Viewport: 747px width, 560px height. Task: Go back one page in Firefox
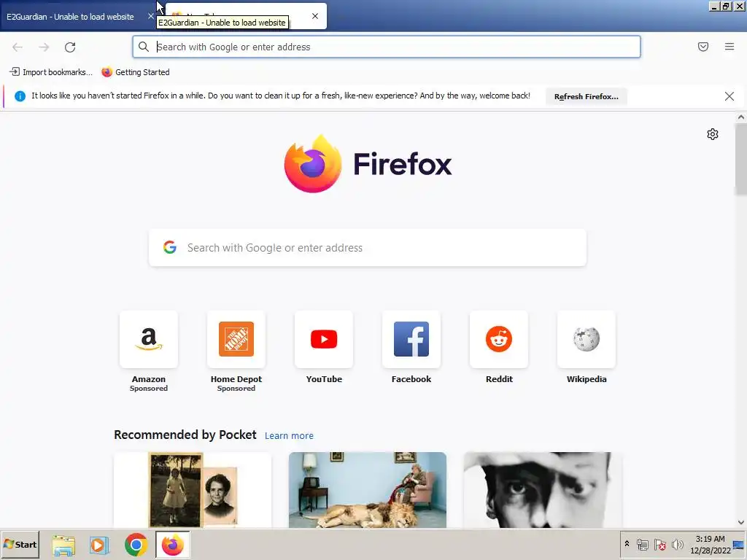click(x=18, y=47)
